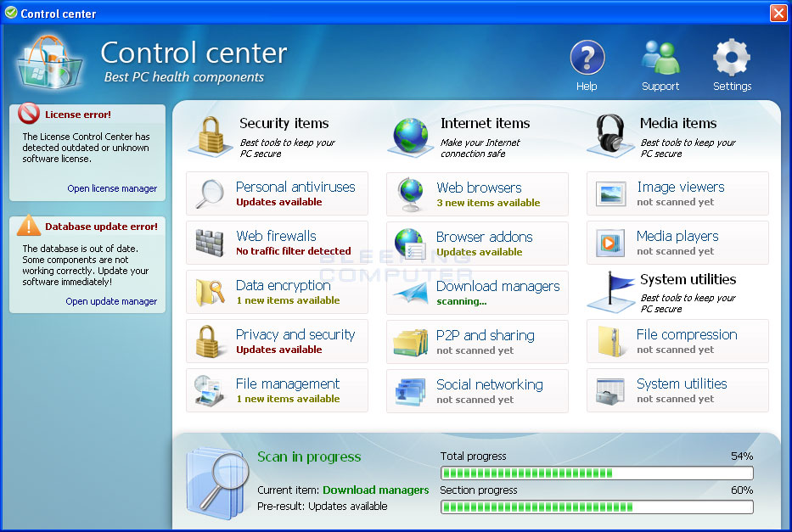
Task: Open the Social networking item
Action: pos(477,391)
